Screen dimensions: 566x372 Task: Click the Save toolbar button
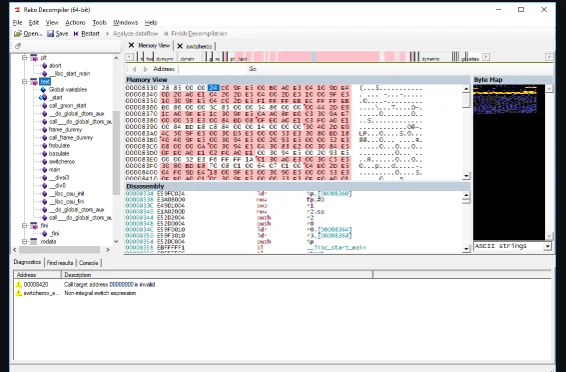click(x=58, y=34)
